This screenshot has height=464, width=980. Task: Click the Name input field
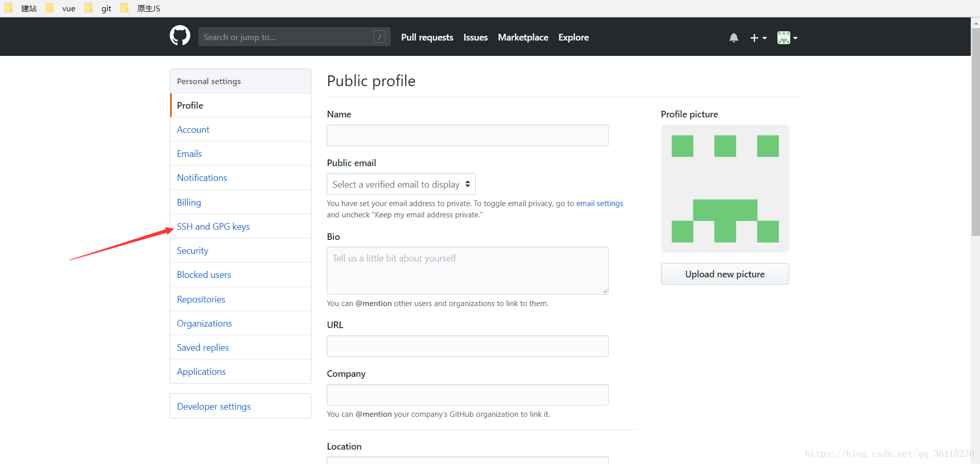click(468, 135)
